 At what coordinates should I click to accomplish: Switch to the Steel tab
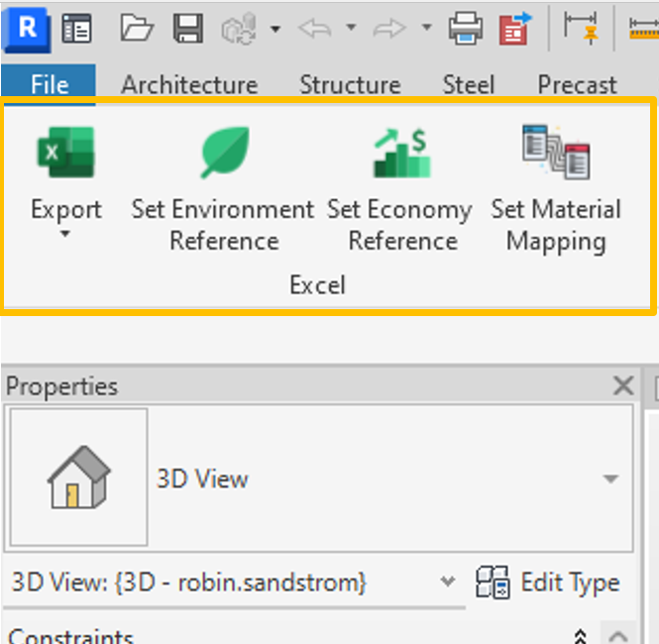pos(469,85)
